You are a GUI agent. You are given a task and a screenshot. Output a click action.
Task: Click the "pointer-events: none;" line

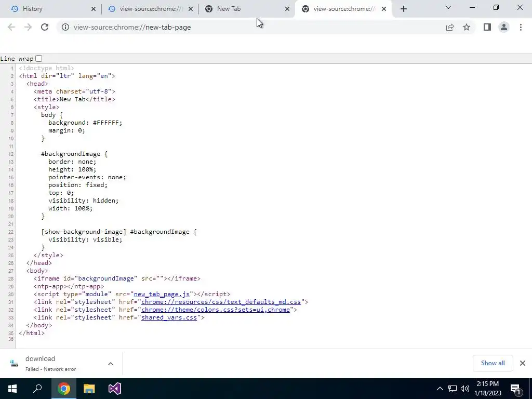tap(87, 178)
